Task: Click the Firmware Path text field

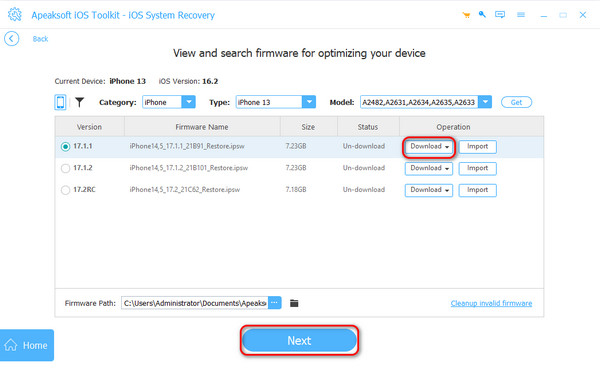Action: tap(195, 303)
